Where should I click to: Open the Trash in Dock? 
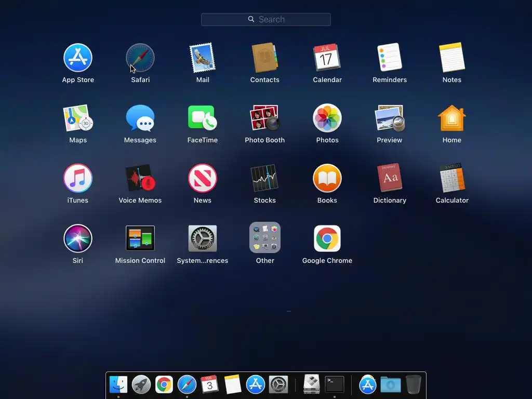(x=413, y=384)
